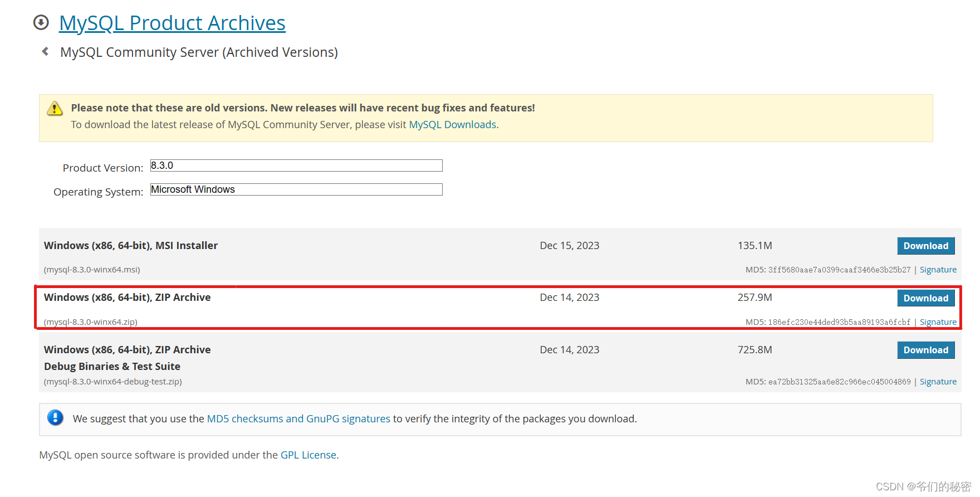This screenshot has height=497, width=980.
Task: Open Signature link for mysql-8.3.0-winx64.msi
Action: (x=938, y=270)
